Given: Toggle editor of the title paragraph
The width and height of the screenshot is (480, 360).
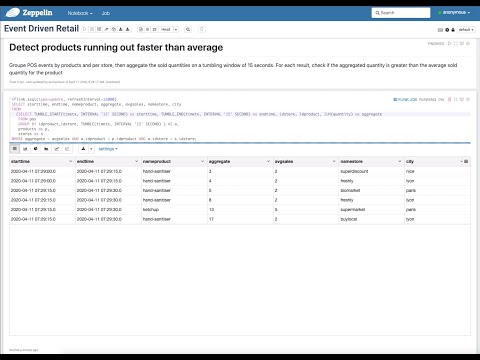Looking at the screenshot, I should coord(456,43).
